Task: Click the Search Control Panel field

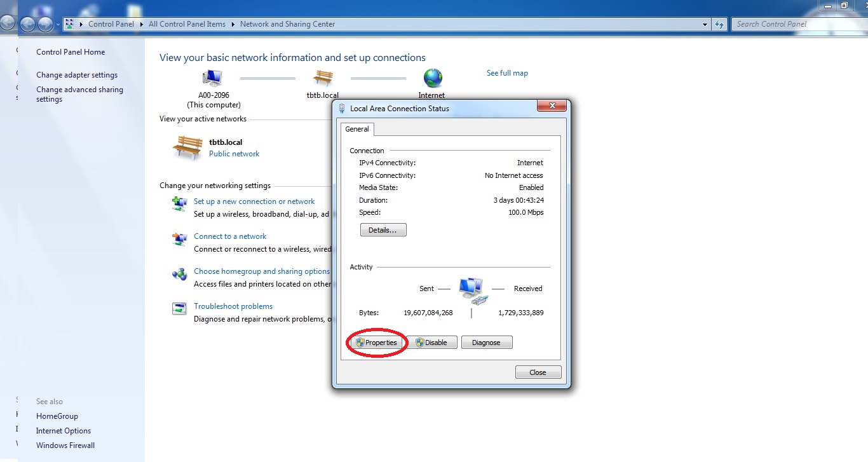Action: pos(794,24)
